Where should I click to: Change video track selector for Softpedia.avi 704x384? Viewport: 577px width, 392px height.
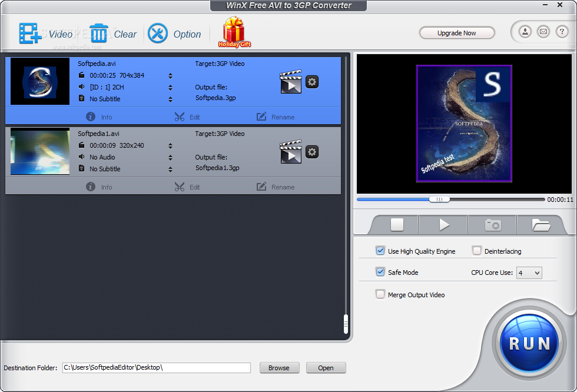(170, 76)
